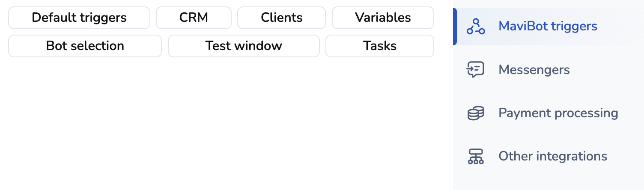Select Payment processing in the sidebar
This screenshot has height=190, width=644.
[x=558, y=113]
